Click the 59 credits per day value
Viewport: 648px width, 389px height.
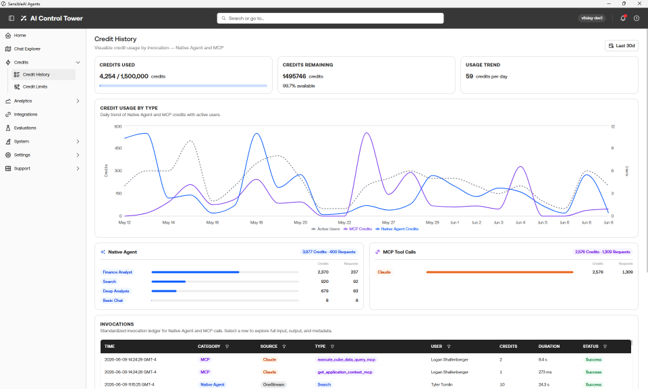[469, 76]
